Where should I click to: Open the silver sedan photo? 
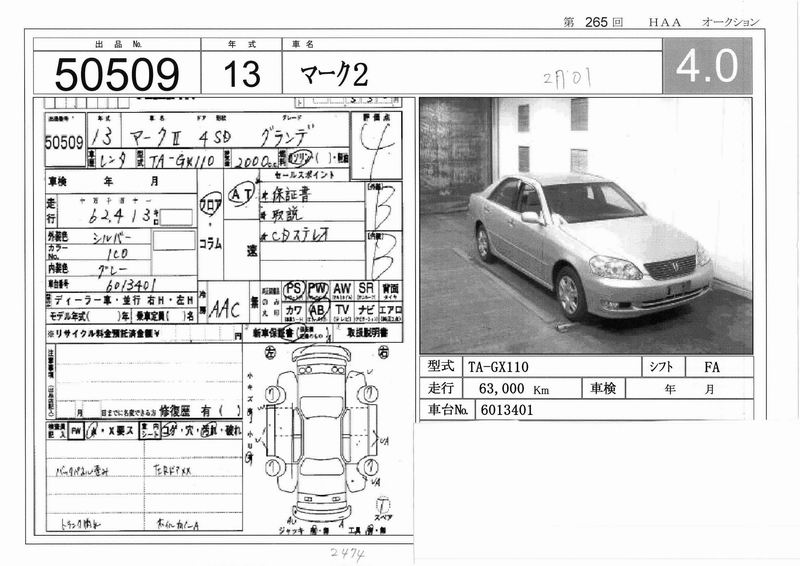(x=586, y=226)
